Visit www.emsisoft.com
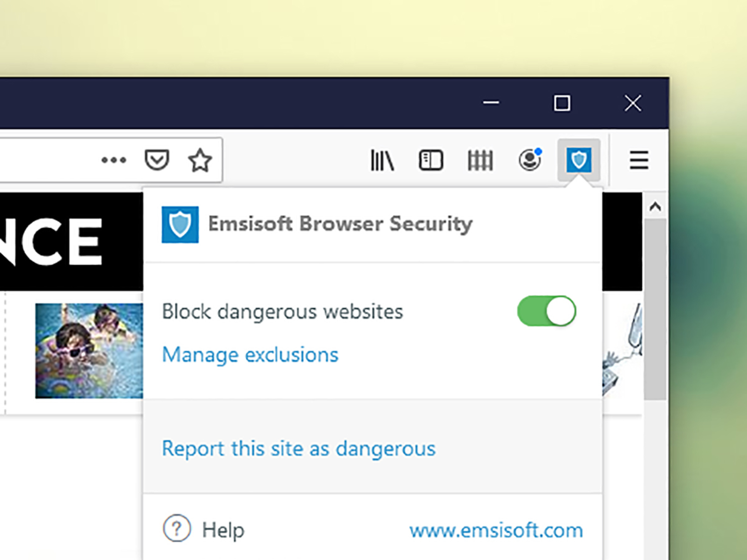747x560 pixels. [496, 530]
